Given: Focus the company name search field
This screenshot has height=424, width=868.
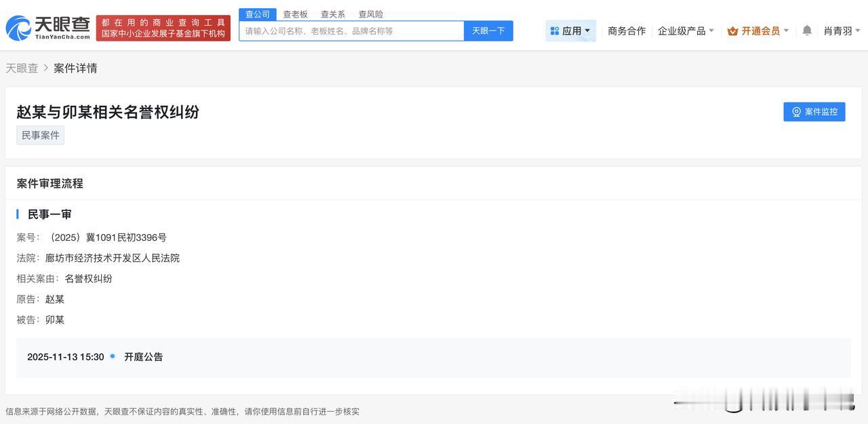Looking at the screenshot, I should [x=351, y=31].
